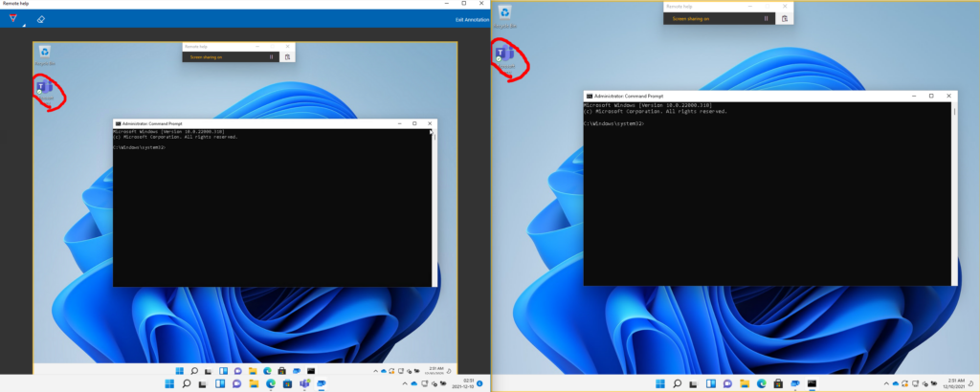The width and height of the screenshot is (980, 392).
Task: Open Microsoft Store on helper's taskbar showing Teams
Action: coord(287,384)
